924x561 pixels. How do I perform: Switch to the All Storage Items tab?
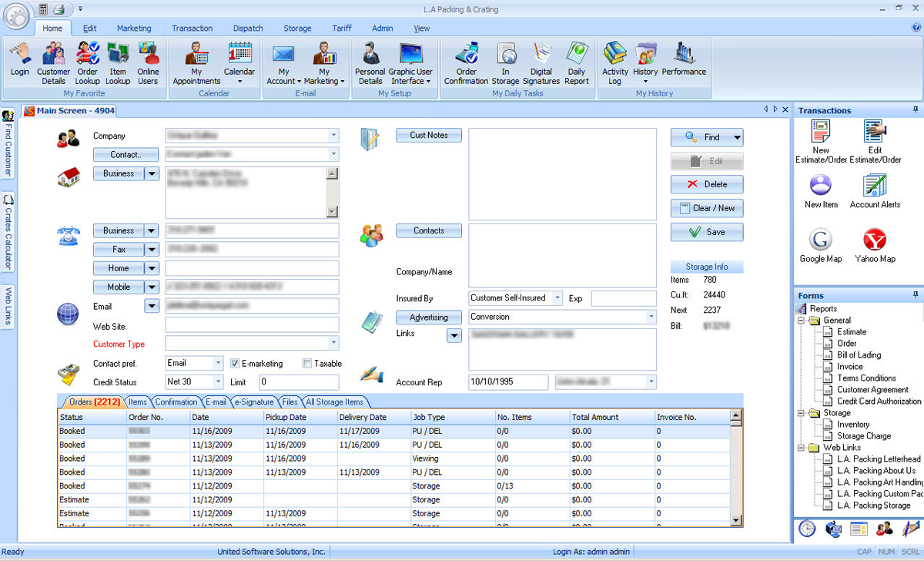tap(335, 401)
